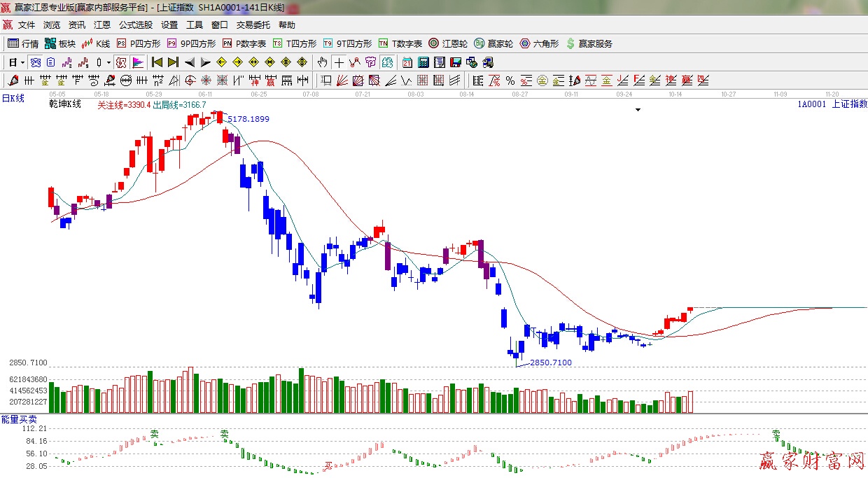Open the 公式选股 menu
868x478 pixels.
pyautogui.click(x=135, y=24)
